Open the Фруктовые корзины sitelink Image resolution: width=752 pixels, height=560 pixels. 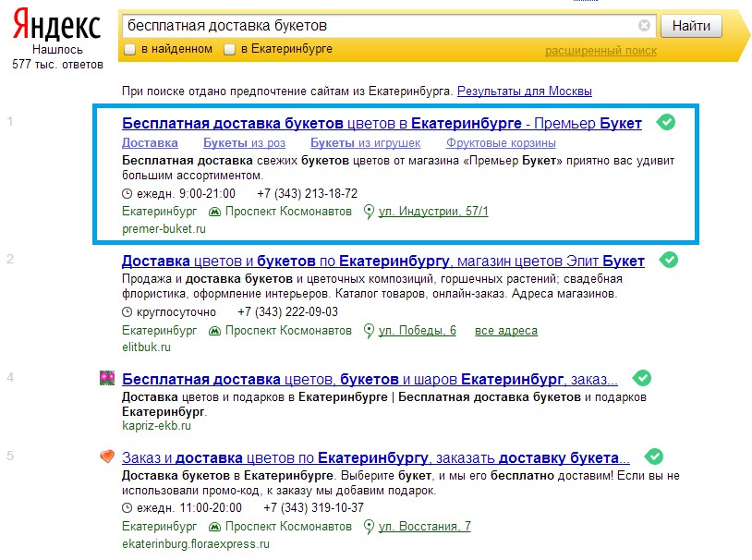(x=501, y=143)
